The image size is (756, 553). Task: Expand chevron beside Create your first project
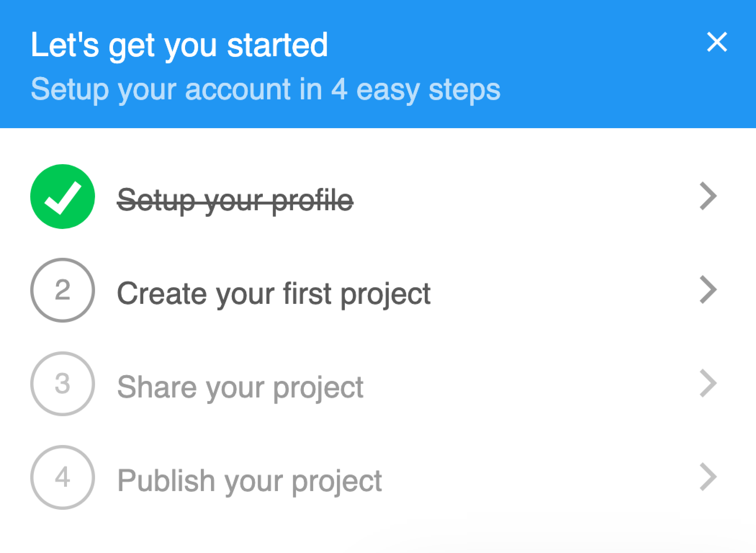point(708,290)
